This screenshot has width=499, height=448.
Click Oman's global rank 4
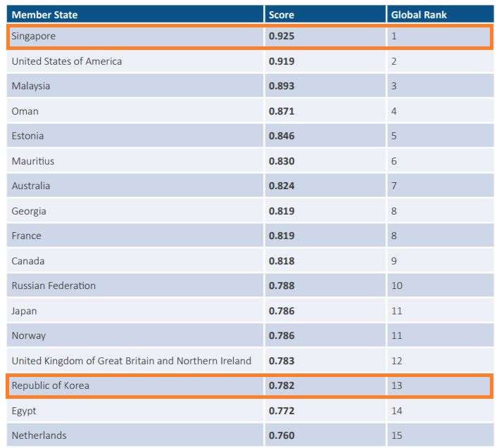coord(394,111)
